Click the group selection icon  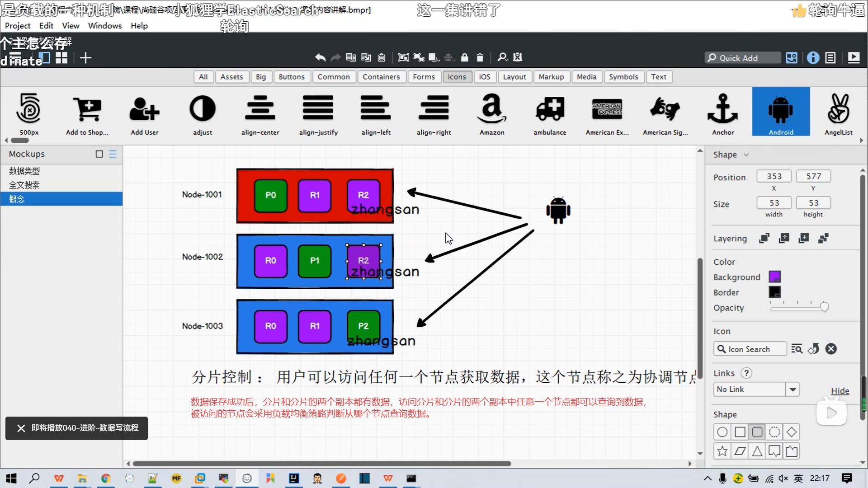(403, 57)
